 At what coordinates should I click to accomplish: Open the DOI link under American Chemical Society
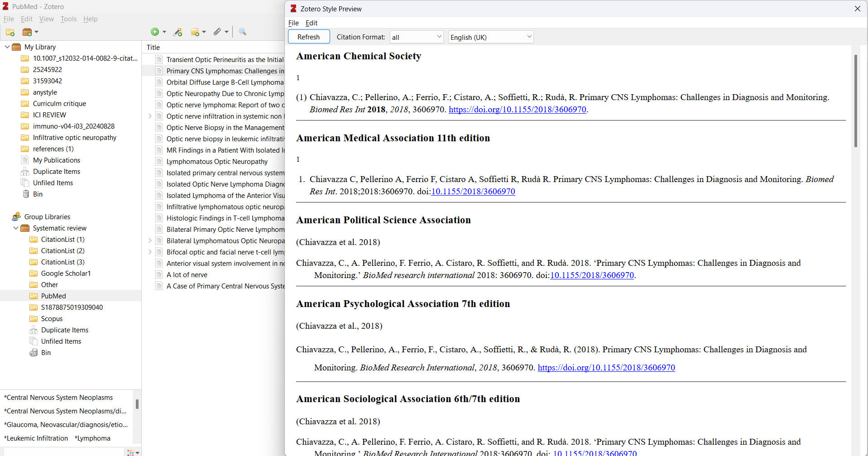(x=518, y=110)
